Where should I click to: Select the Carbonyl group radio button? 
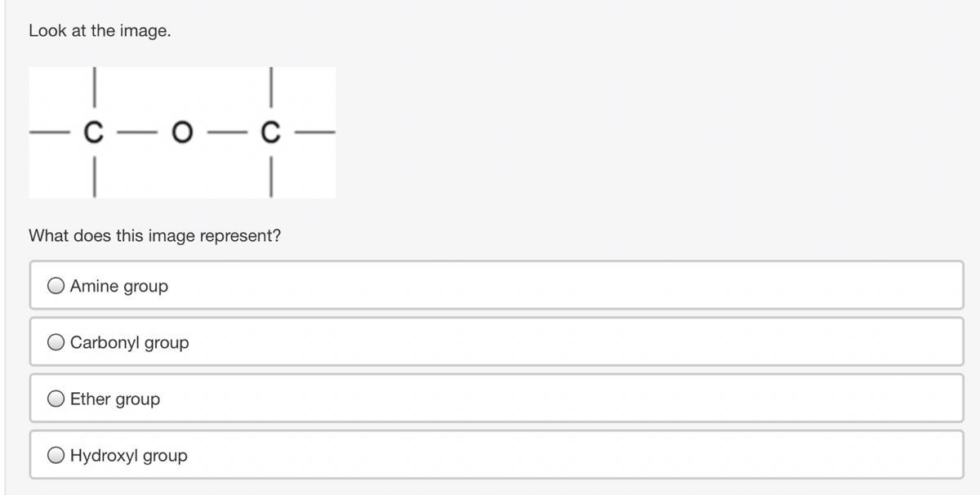tap(56, 343)
